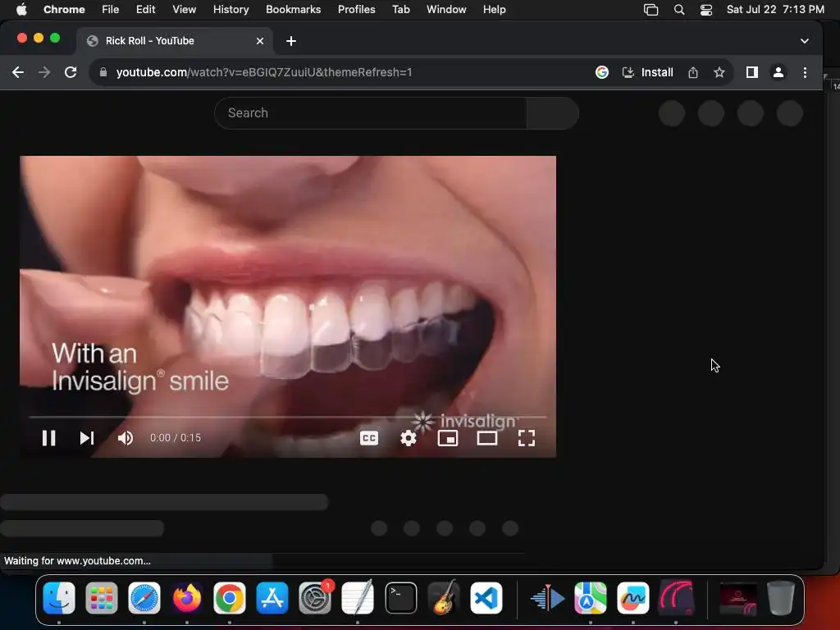Screen dimensions: 840x630
Task: Open Chrome three-dot menu
Action: pyautogui.click(x=805, y=72)
